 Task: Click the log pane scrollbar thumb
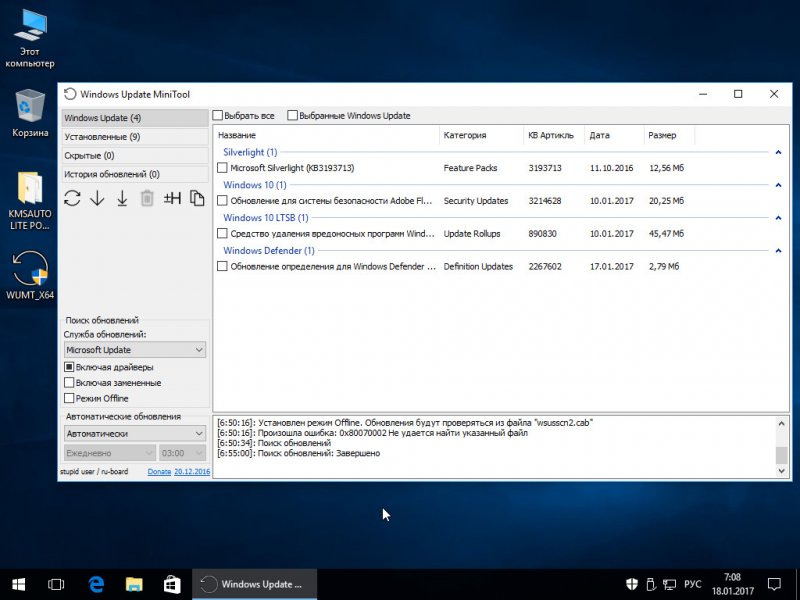781,455
